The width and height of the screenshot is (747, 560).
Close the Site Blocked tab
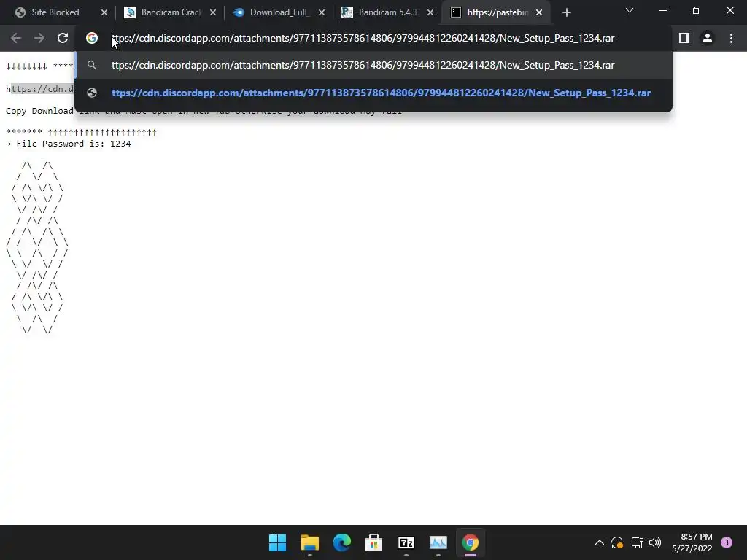104,12
